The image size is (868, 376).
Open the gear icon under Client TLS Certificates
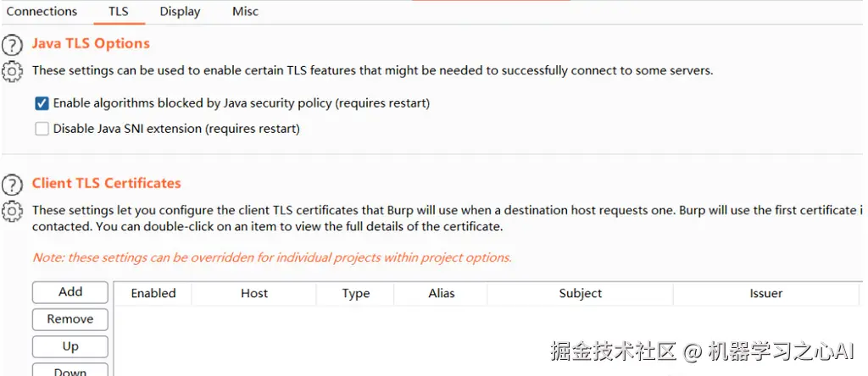pyautogui.click(x=12, y=210)
